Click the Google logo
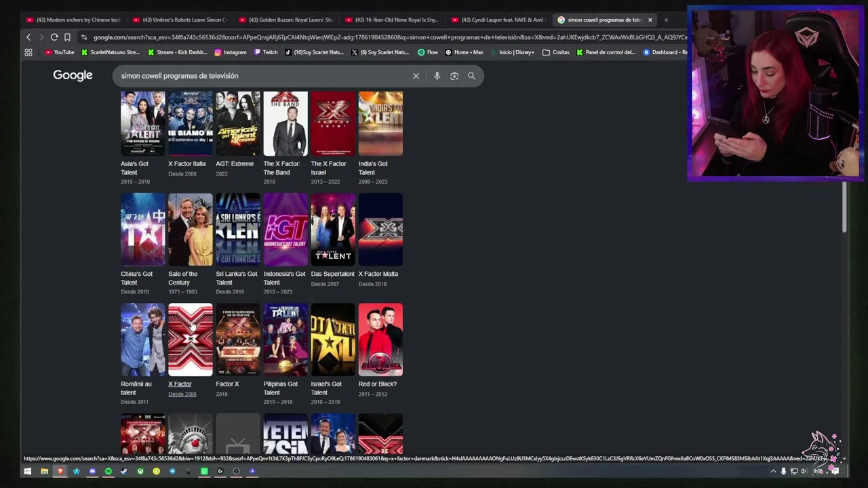 pos(73,75)
